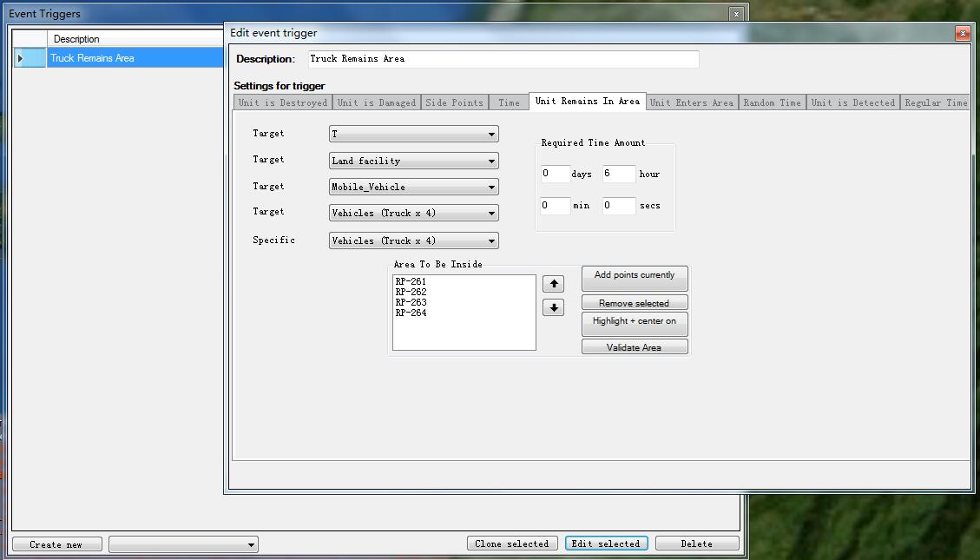
Task: Switch to Unit is Destroyed tab
Action: 282,102
